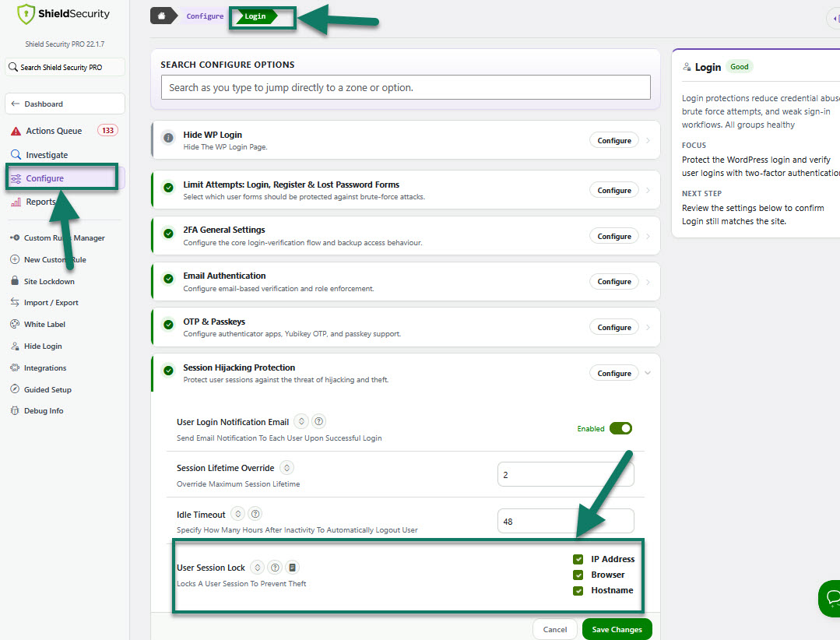840x640 pixels.
Task: Cancel the configuration changes
Action: pos(554,629)
